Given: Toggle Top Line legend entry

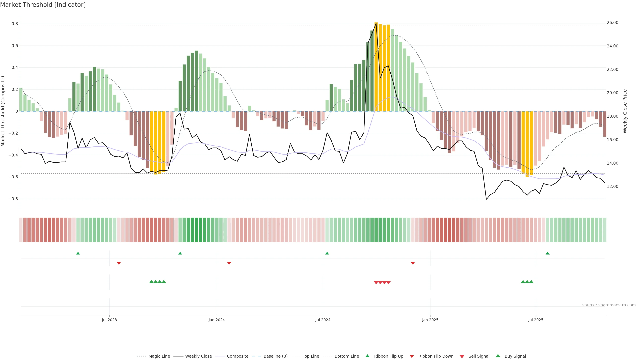Looking at the screenshot, I should 311,356.
